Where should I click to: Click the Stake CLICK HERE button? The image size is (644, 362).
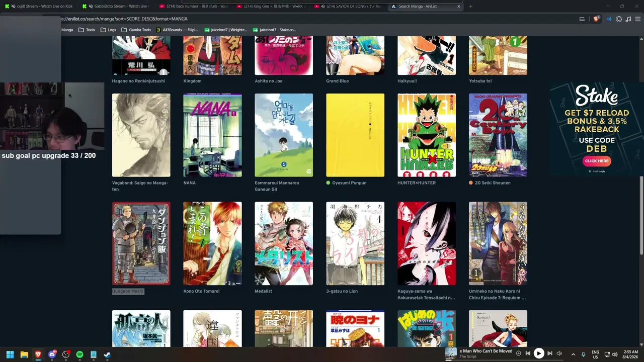(597, 161)
